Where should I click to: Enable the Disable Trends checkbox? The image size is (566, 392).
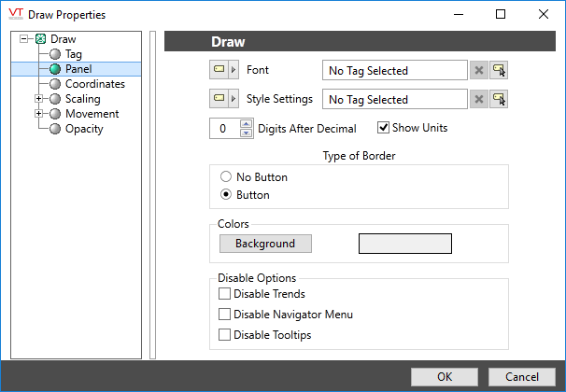pyautogui.click(x=224, y=295)
